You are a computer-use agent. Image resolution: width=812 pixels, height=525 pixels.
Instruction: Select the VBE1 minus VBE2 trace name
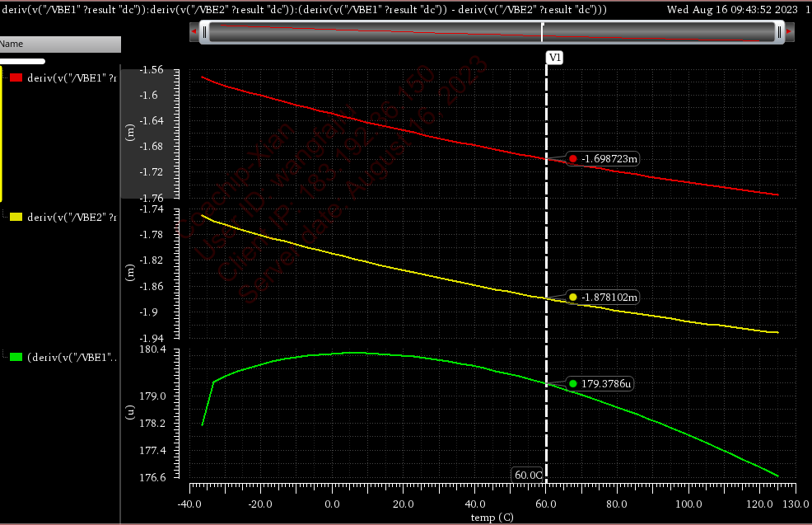[71, 358]
